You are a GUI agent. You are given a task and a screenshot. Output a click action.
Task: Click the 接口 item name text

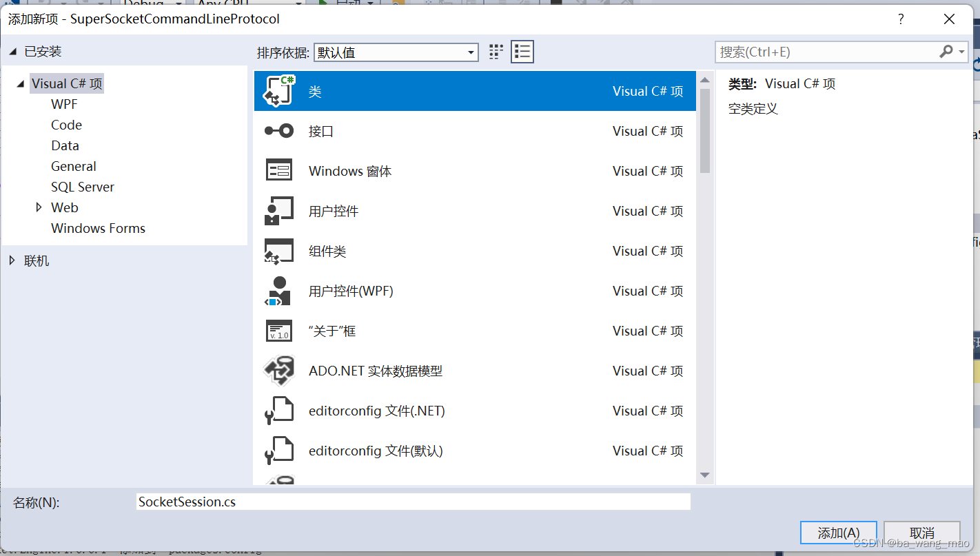tap(321, 131)
